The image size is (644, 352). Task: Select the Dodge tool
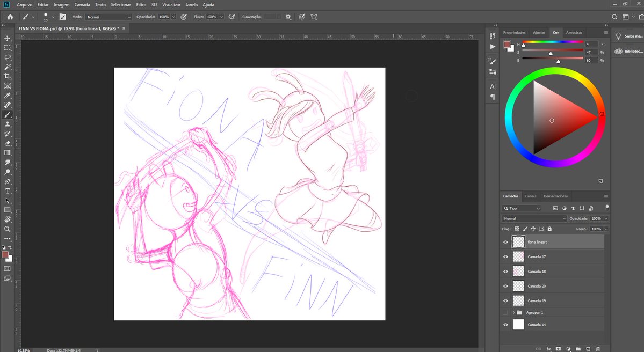8,172
